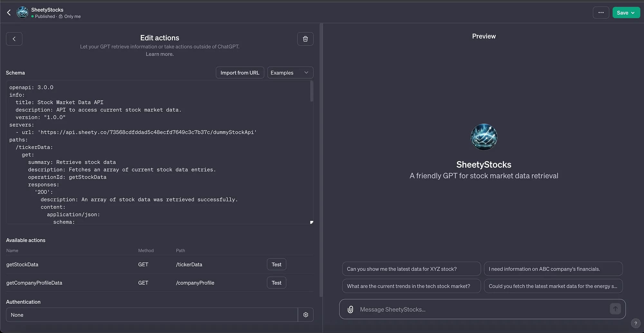Choose prompt about latest XYZ stock data
This screenshot has width=644, height=333.
pyautogui.click(x=411, y=269)
